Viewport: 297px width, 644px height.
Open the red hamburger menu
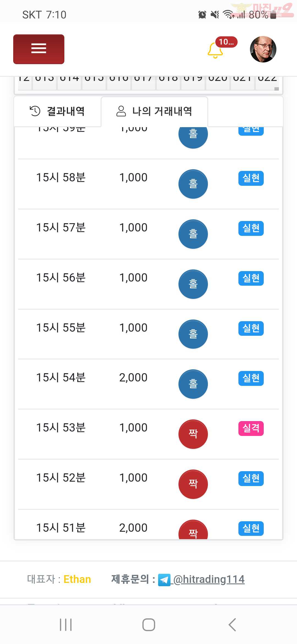click(x=39, y=49)
